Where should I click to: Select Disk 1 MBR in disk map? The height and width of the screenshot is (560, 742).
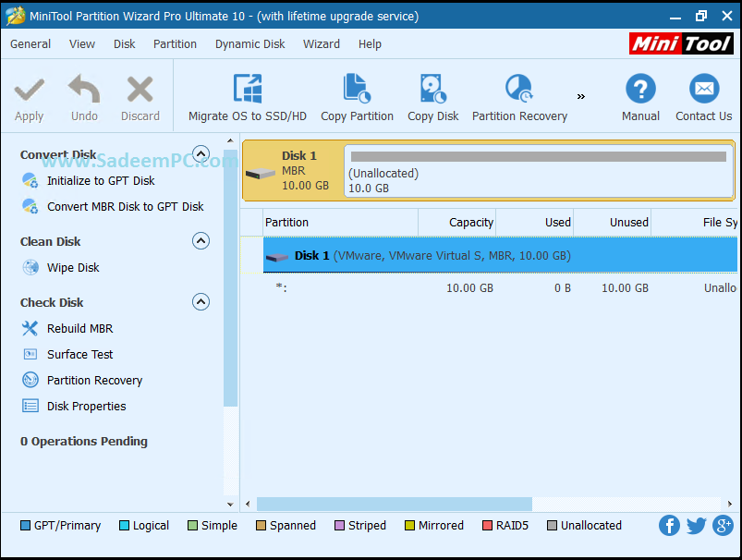coord(294,170)
